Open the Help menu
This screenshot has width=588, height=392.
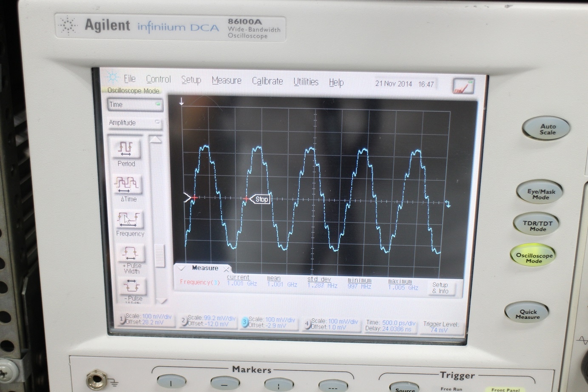336,82
